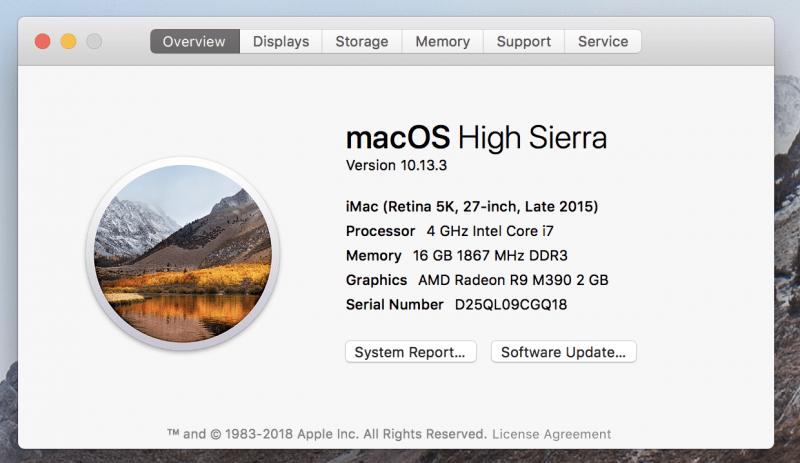The width and height of the screenshot is (800, 463).
Task: Click Version 10.13.3 to reveal build number
Action: pos(396,165)
